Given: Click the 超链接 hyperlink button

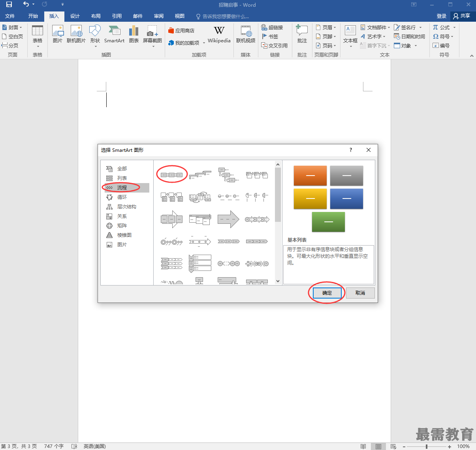Looking at the screenshot, I should point(272,27).
